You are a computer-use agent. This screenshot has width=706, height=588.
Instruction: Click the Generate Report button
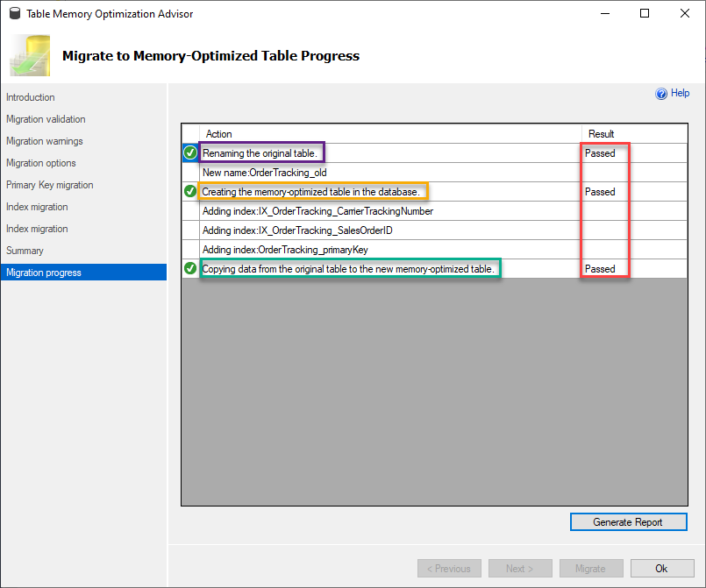(629, 522)
